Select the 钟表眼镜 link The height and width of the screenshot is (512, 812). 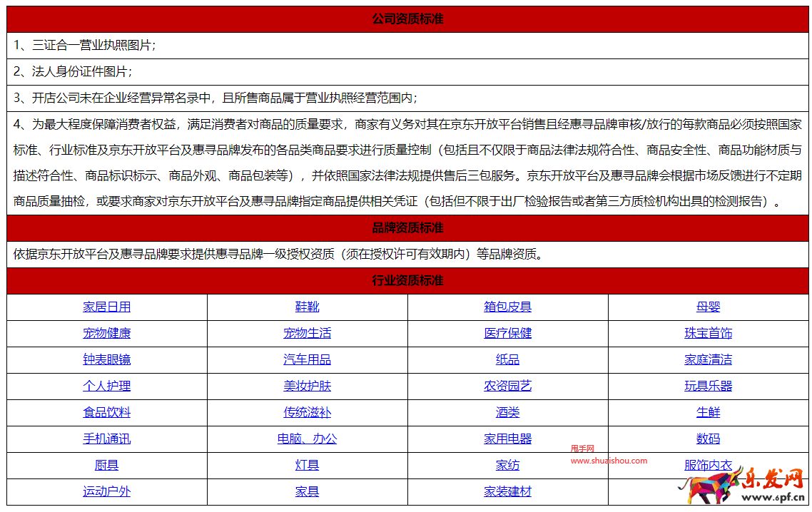pyautogui.click(x=107, y=360)
